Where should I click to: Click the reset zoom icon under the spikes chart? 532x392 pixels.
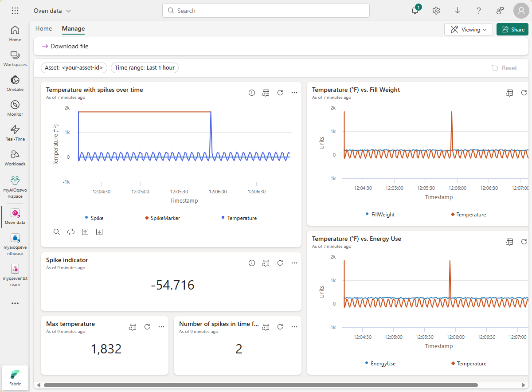[71, 231]
